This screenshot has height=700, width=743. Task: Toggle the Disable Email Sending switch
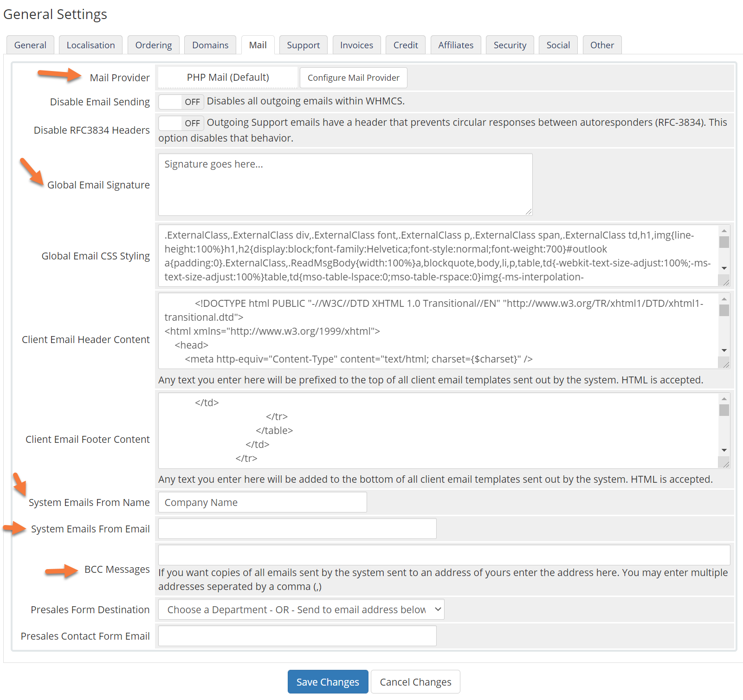181,102
